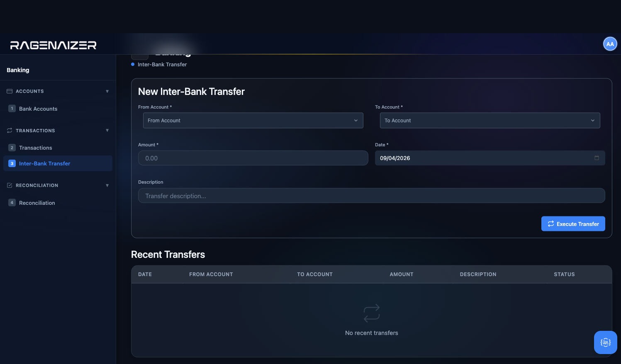Click number badge 1 beside Bank Accounts
The height and width of the screenshot is (364, 621).
click(12, 109)
